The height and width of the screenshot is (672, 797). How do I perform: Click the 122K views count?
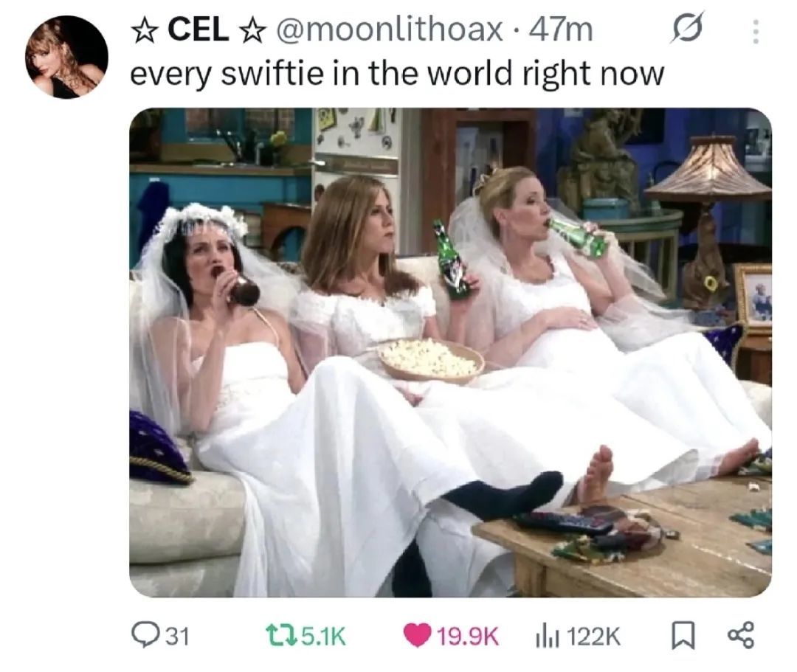(x=592, y=636)
